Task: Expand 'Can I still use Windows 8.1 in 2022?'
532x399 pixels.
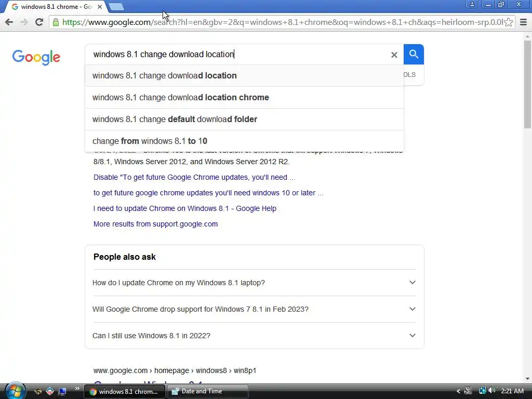Action: tap(254, 336)
